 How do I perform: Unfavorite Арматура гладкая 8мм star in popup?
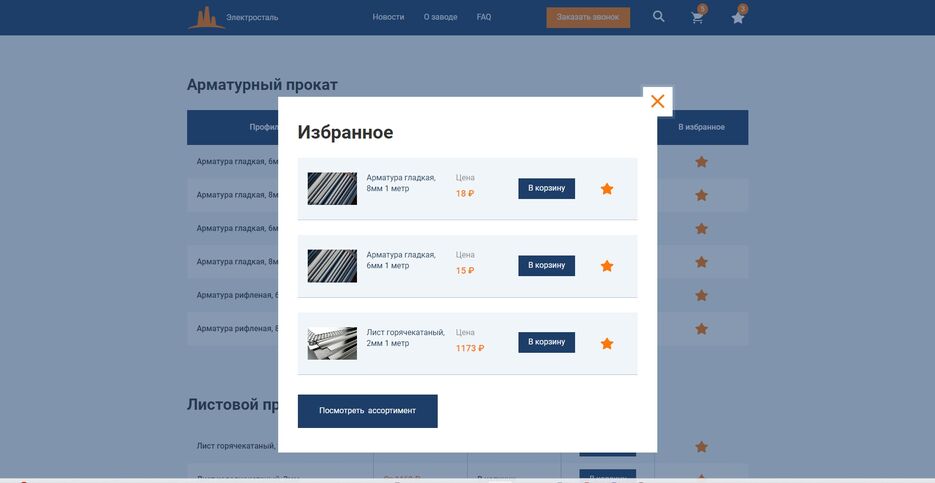click(x=607, y=189)
